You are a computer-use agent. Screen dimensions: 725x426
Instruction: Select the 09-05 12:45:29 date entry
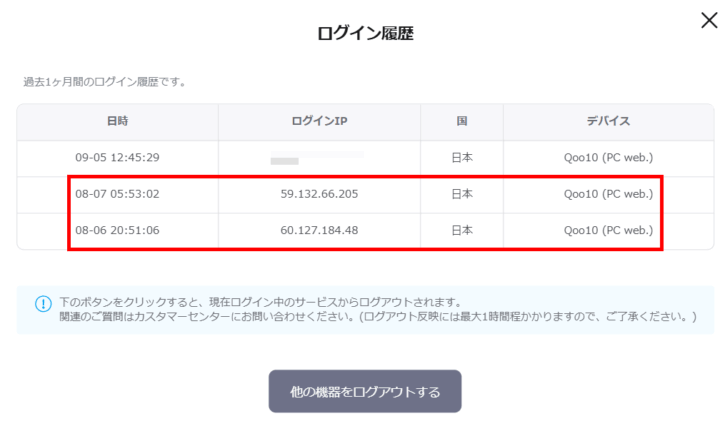coord(117,158)
